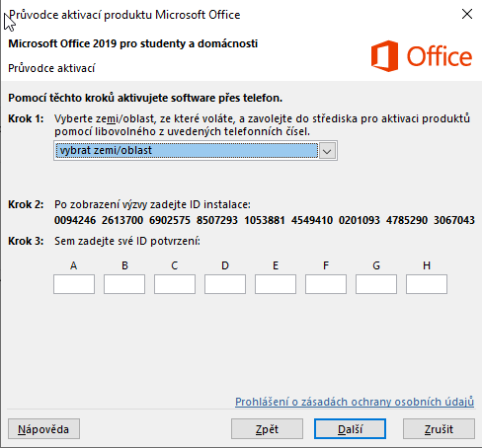Screen dimensions: 482x448
Task: Close the activation wizard with the X
Action: pos(467,14)
